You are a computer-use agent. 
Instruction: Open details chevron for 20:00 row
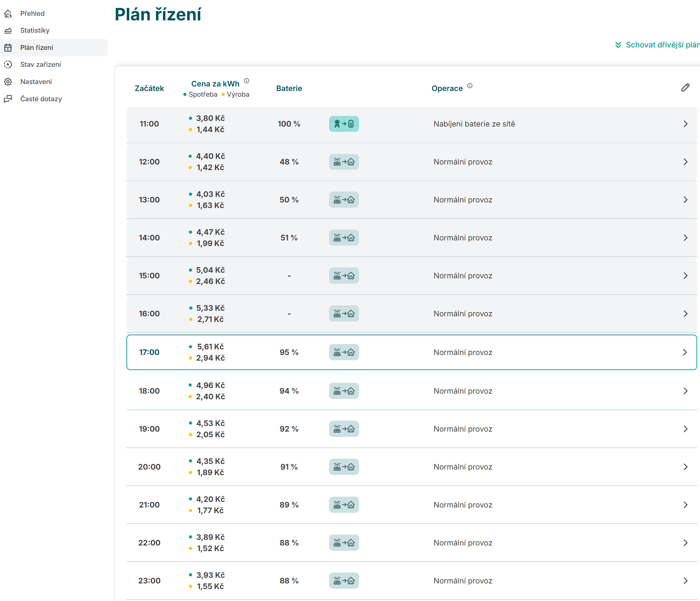[685, 467]
